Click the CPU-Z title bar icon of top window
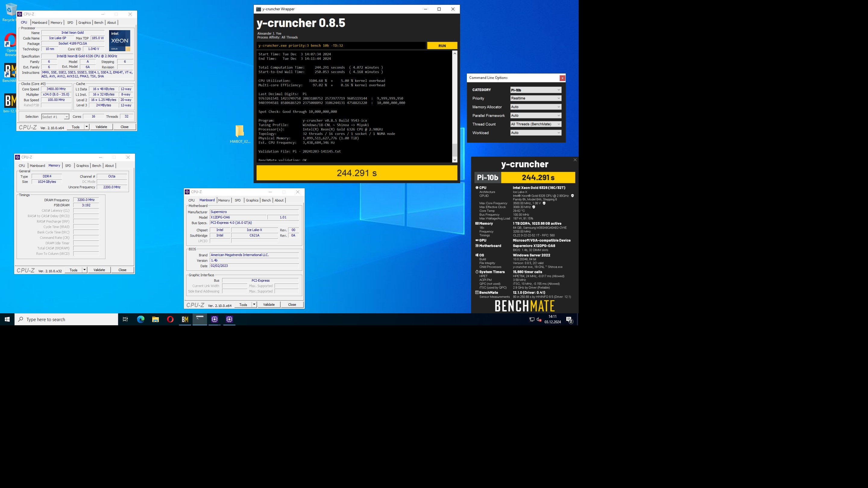Viewport: 868px width, 488px height. point(20,14)
